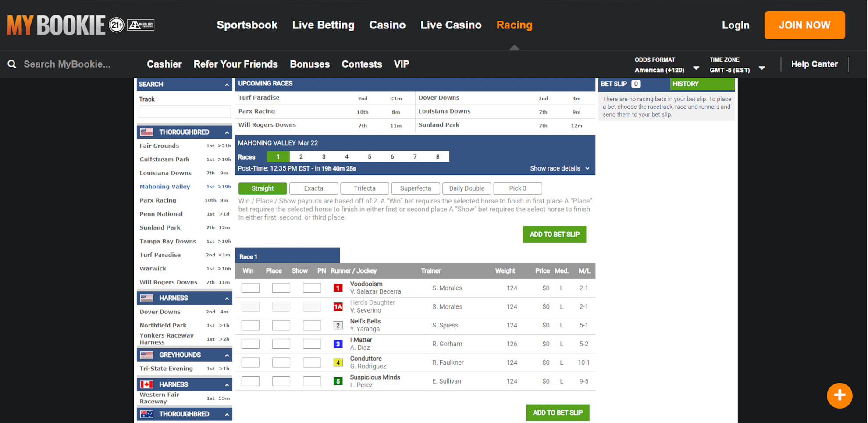Image resolution: width=868 pixels, height=423 pixels.
Task: Click the 1A saddlecloth icon
Action: pyautogui.click(x=338, y=307)
